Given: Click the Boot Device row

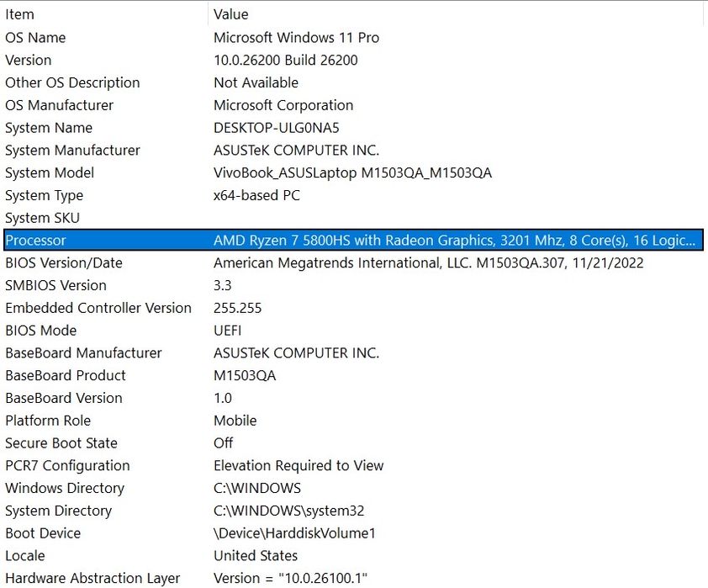Looking at the screenshot, I should click(43, 533).
